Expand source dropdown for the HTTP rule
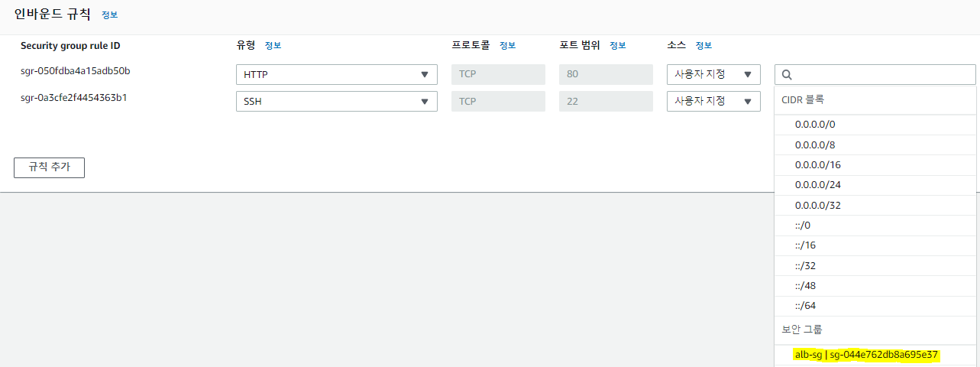980x367 pixels. click(x=713, y=75)
